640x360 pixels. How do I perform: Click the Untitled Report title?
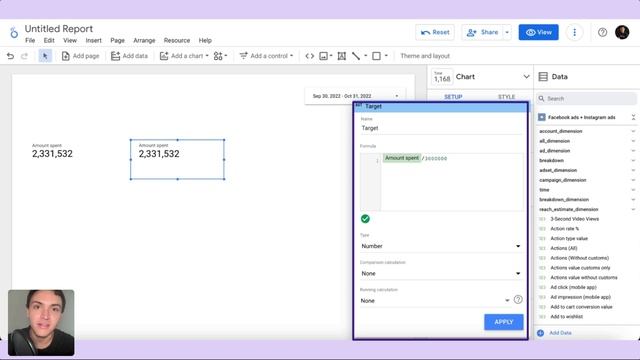coord(59,29)
